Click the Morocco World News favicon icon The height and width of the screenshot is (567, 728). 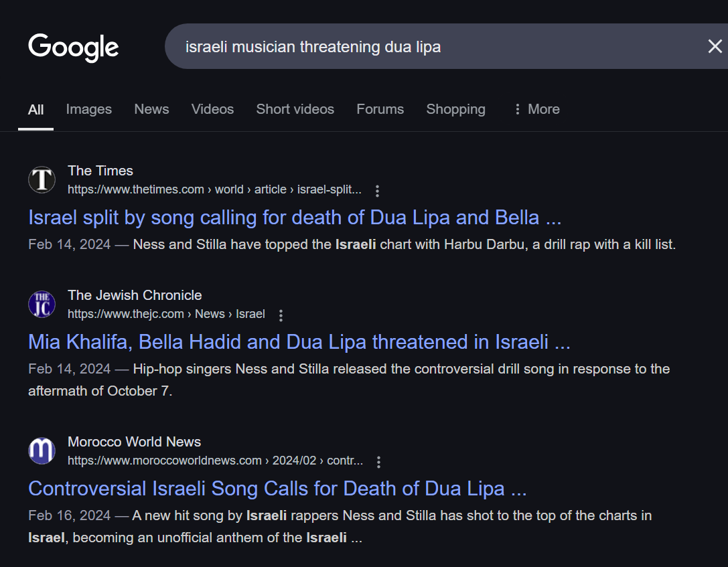[x=42, y=451]
